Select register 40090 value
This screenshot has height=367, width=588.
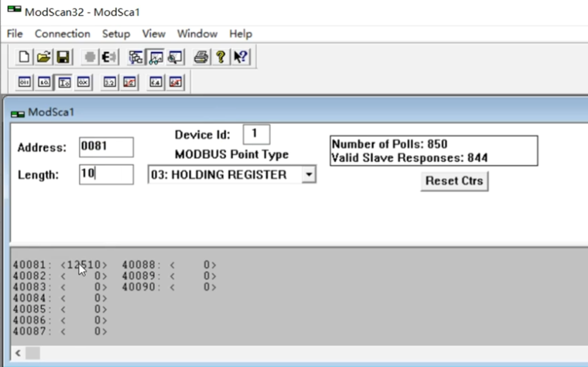(193, 287)
